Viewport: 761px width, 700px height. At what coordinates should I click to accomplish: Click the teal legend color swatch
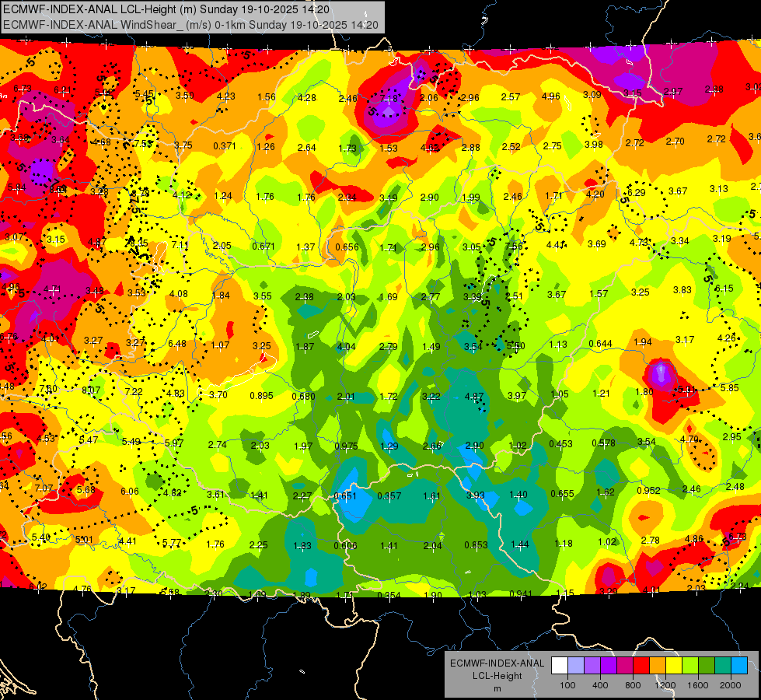click(x=723, y=666)
